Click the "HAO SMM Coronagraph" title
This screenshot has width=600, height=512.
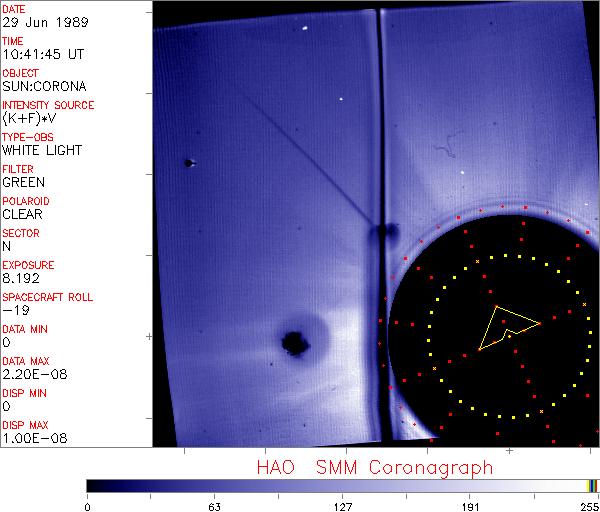[375, 468]
